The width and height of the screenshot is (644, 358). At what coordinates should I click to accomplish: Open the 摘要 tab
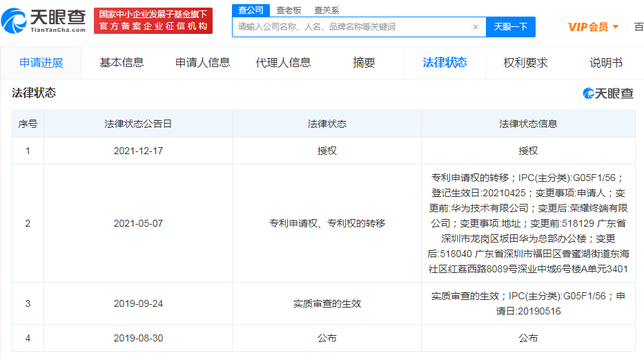click(x=364, y=63)
